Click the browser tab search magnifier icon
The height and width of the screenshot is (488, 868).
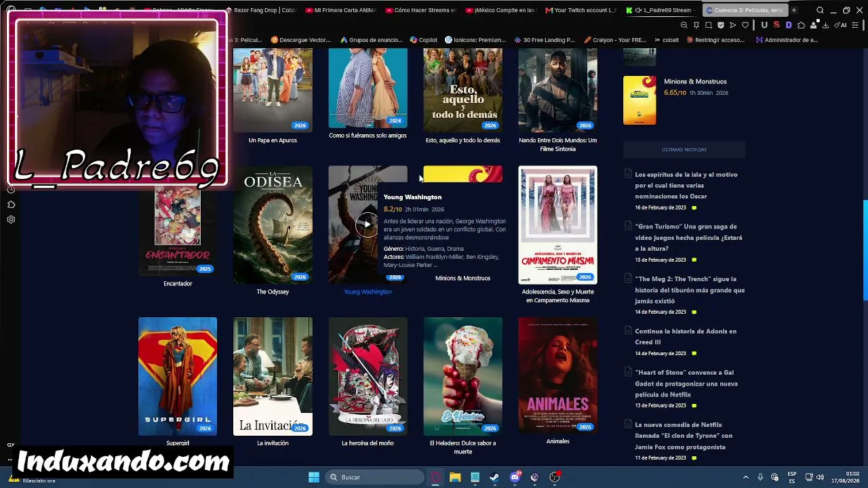click(x=820, y=10)
